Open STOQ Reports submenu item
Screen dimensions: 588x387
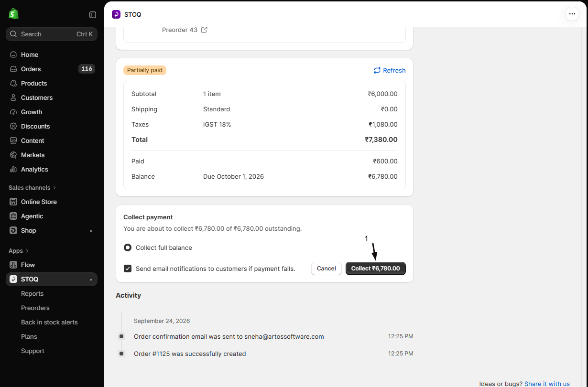pos(32,293)
